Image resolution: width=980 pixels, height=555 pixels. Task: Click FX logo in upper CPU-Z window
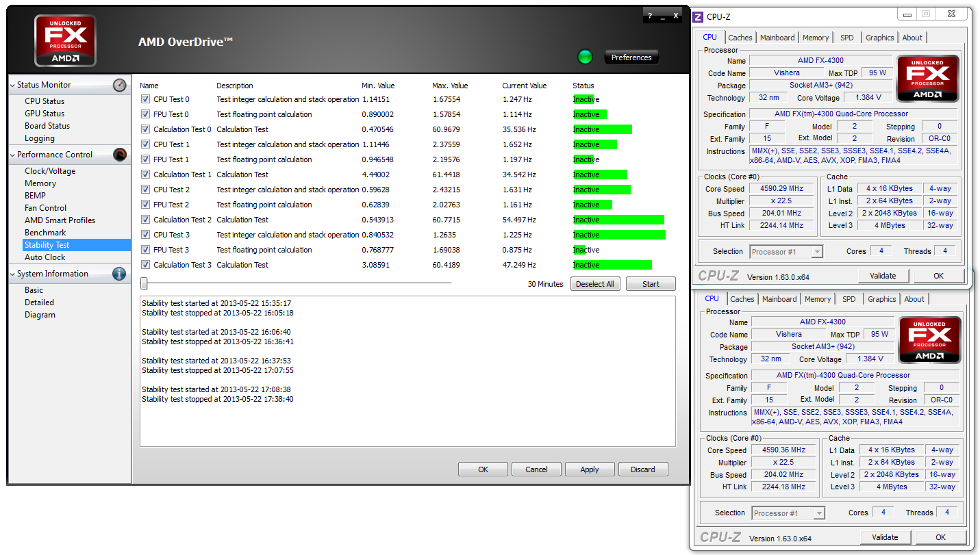[928, 79]
